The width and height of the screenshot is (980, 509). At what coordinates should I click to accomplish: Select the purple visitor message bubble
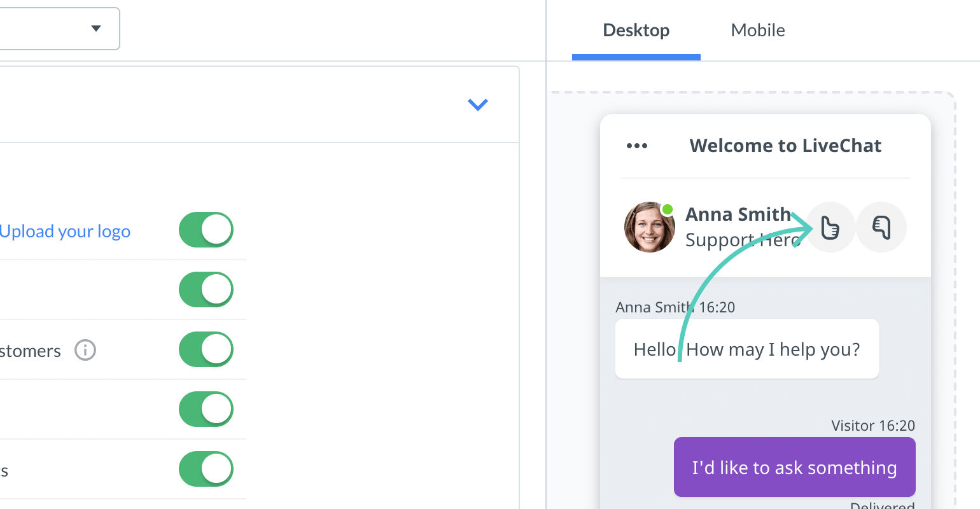tap(794, 467)
